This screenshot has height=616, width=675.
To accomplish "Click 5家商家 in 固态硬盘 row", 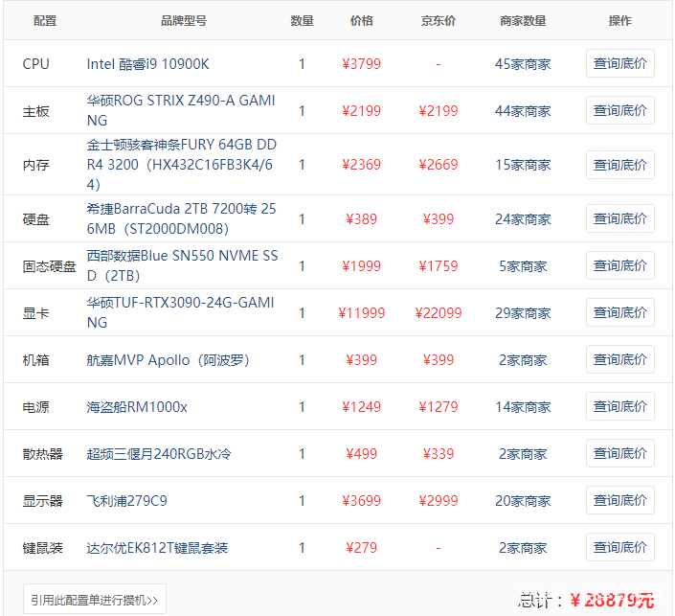I will 523,266.
